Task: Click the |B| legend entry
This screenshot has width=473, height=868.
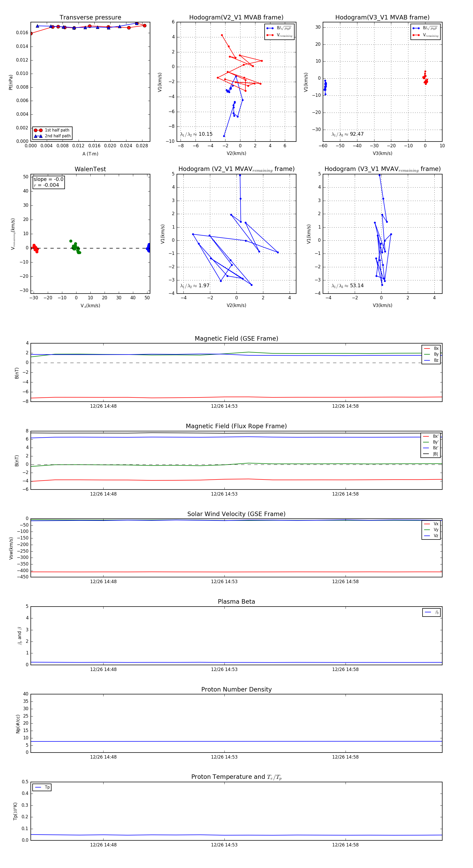Action: click(x=431, y=454)
